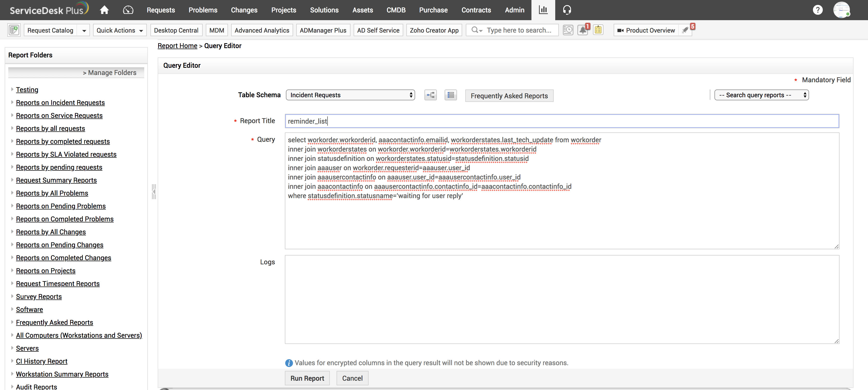Open the Problems menu
Viewport: 868px width, 390px height.
coord(203,10)
